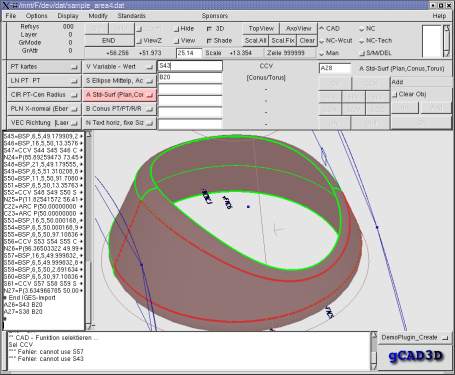Toggle the Shade checkbox
The width and height of the screenshot is (455, 375).
(209, 41)
